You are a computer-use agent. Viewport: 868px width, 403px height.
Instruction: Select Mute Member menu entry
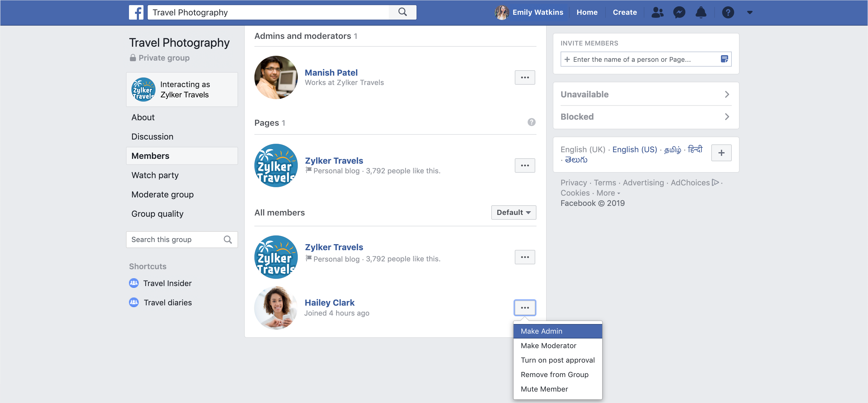pos(544,389)
